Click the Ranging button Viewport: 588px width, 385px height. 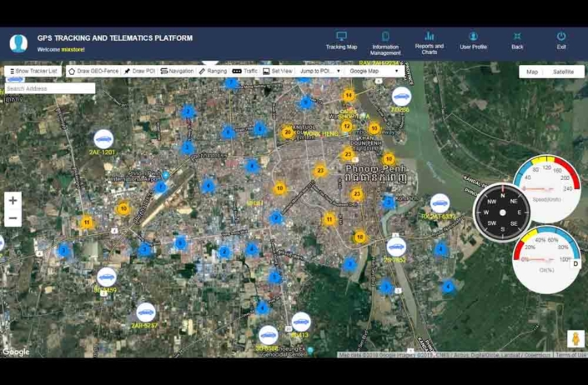click(213, 72)
